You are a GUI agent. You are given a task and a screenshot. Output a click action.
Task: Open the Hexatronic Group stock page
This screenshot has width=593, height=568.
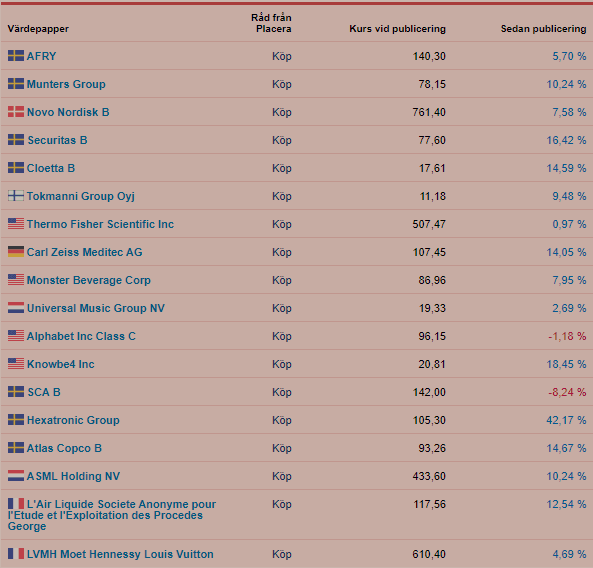coord(73,420)
